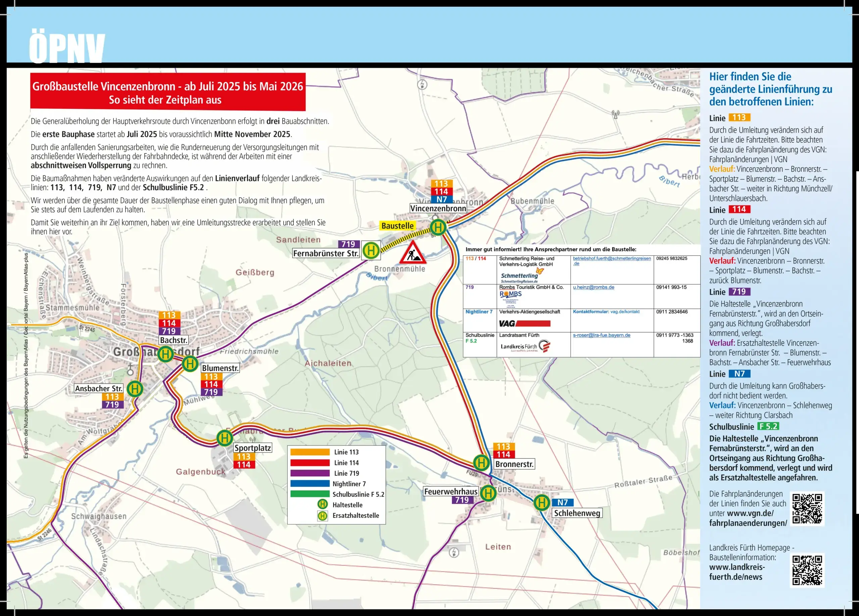This screenshot has height=616, width=859.
Task: Click the Fernabrünster Str. stop label
Action: [326, 253]
